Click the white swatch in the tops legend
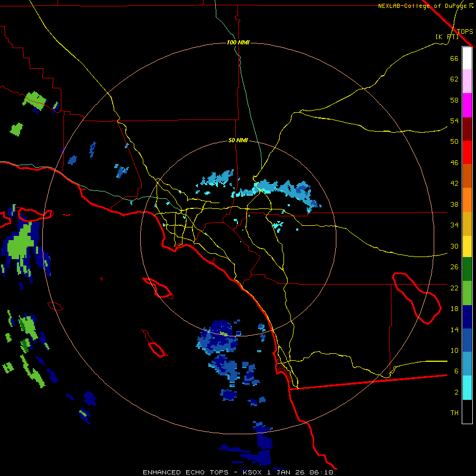 [x=467, y=58]
